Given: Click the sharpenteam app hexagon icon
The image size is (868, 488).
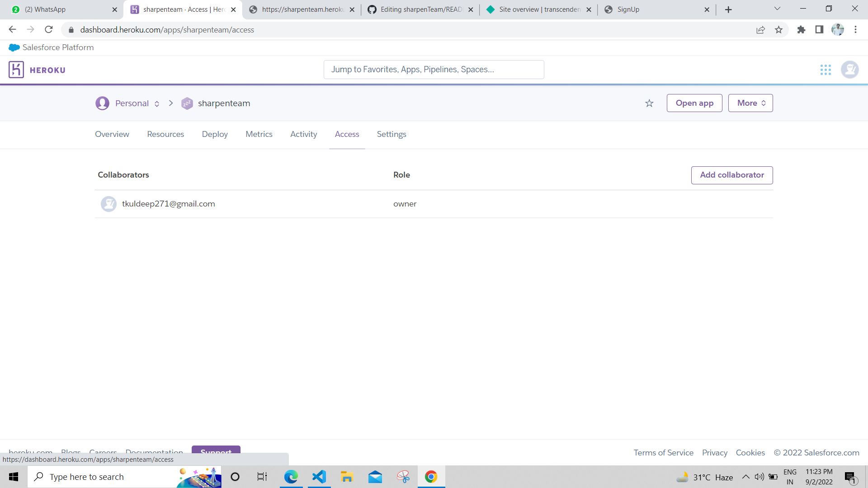Looking at the screenshot, I should click(x=187, y=103).
